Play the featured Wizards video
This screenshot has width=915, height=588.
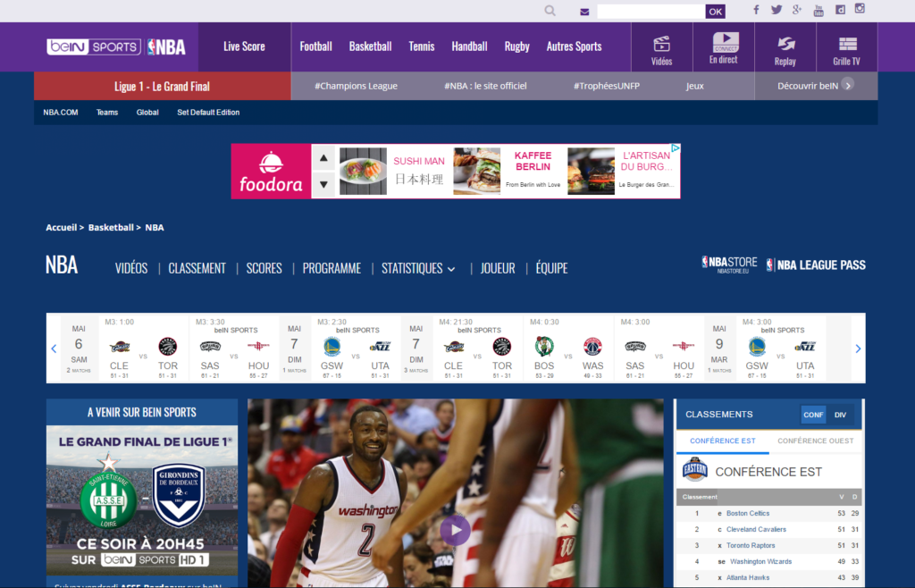[455, 530]
